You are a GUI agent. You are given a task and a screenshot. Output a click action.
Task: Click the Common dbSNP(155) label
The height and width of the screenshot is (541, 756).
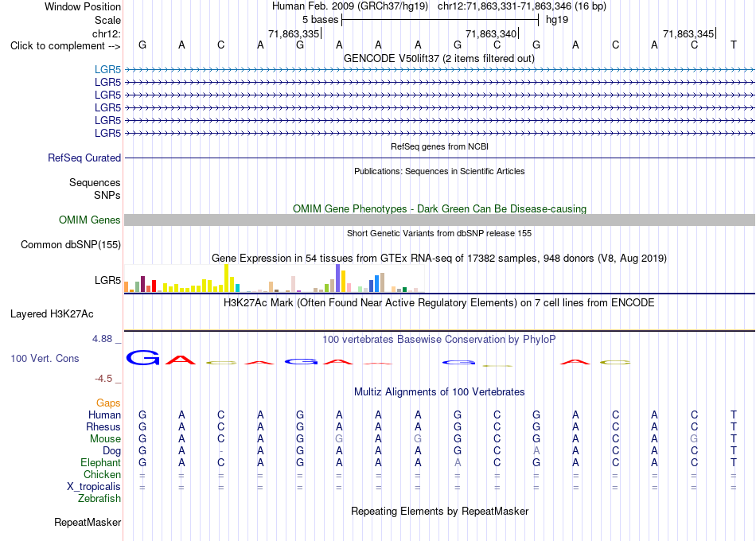click(x=71, y=244)
